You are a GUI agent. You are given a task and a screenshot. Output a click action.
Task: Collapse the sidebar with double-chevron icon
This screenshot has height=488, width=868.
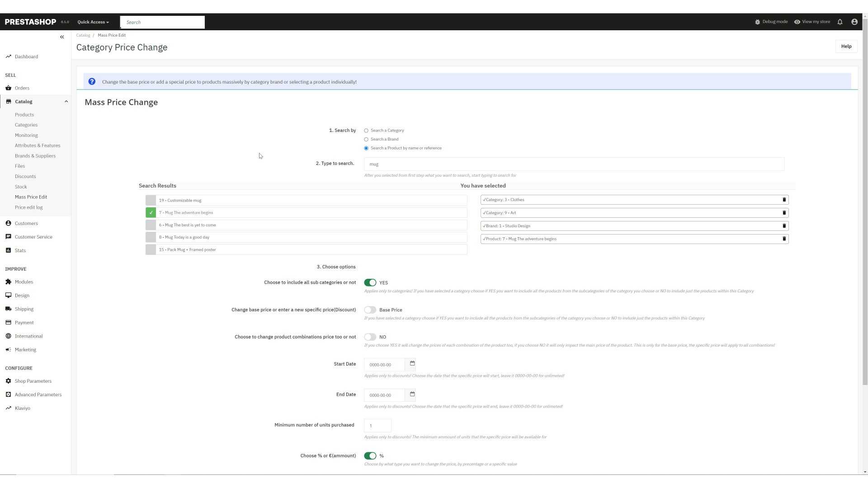pyautogui.click(x=62, y=37)
